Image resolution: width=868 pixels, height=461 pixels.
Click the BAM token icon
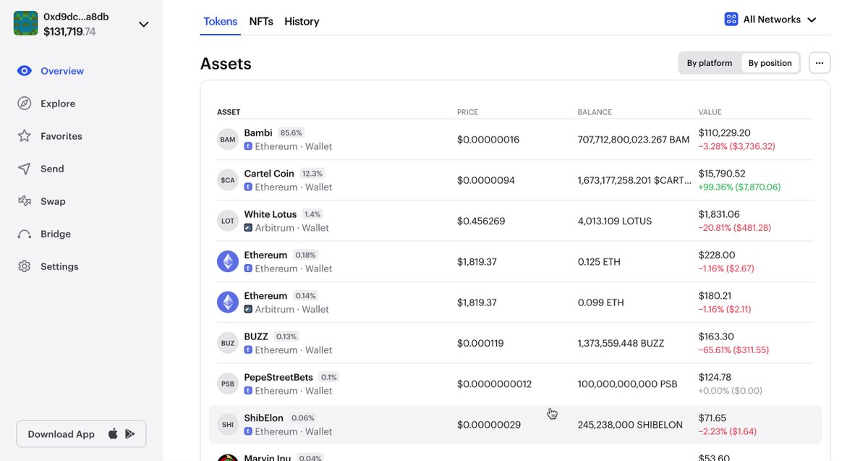tap(228, 140)
